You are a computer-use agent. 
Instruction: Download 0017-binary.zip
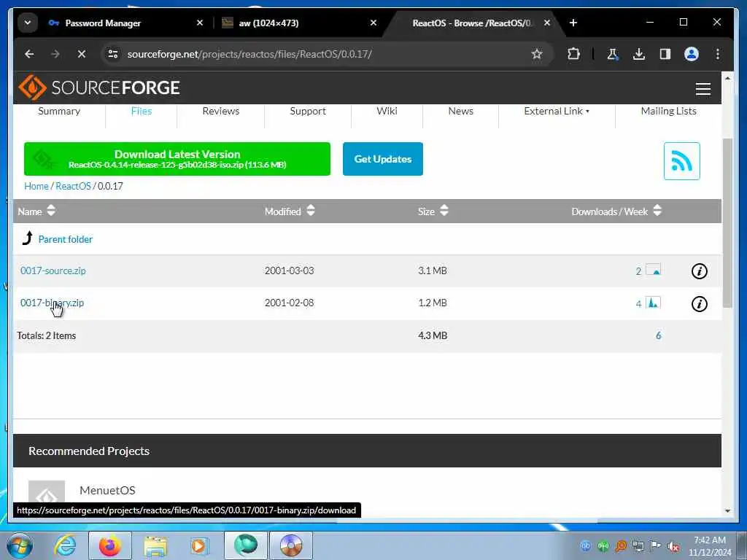pos(52,303)
